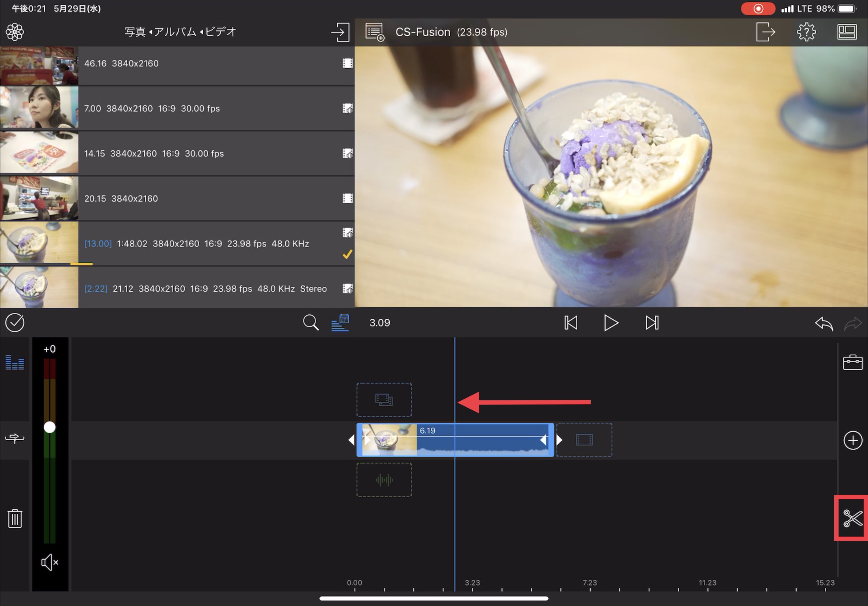Click the scissors split tool
The height and width of the screenshot is (606, 868).
click(x=852, y=518)
